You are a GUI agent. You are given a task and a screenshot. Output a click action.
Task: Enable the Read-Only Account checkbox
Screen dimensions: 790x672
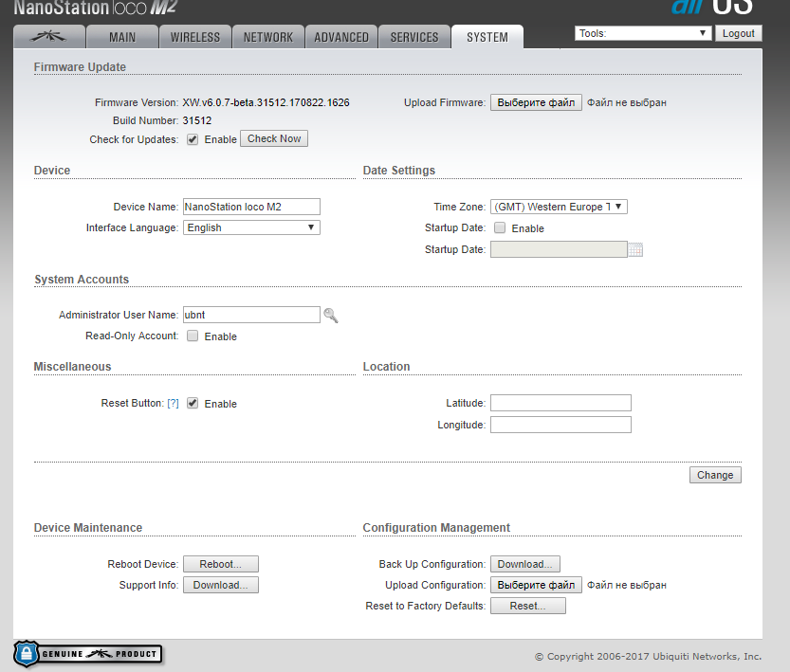point(193,336)
